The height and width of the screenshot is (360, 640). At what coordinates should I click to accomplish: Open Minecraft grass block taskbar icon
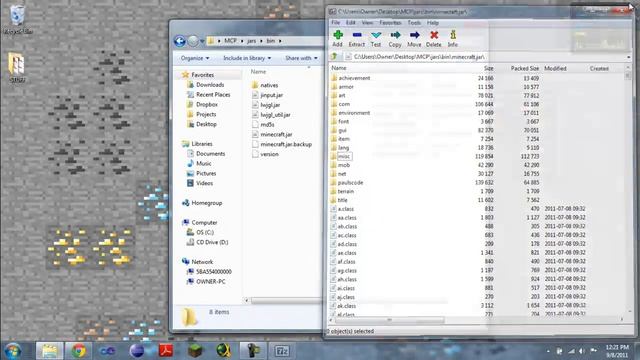tap(195, 351)
